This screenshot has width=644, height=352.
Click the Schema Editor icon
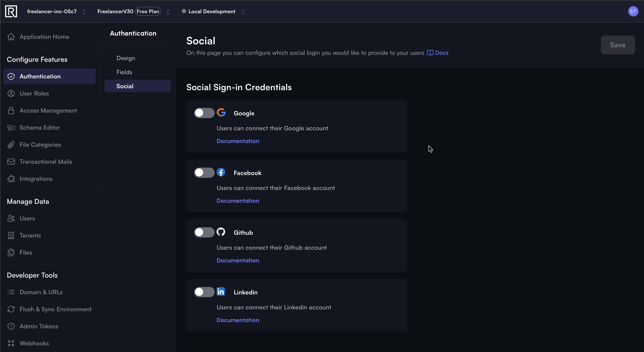pyautogui.click(x=11, y=128)
